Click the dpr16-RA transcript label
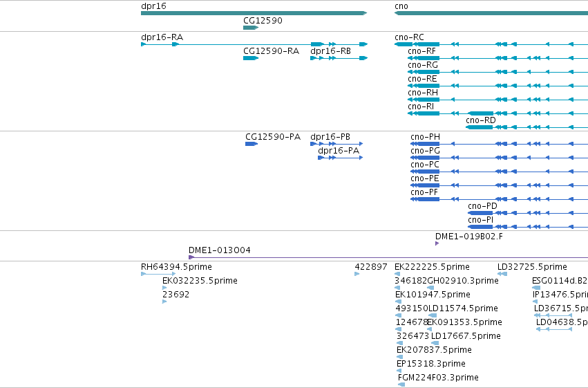Image resolution: width=588 pixels, height=388 pixels. point(162,37)
